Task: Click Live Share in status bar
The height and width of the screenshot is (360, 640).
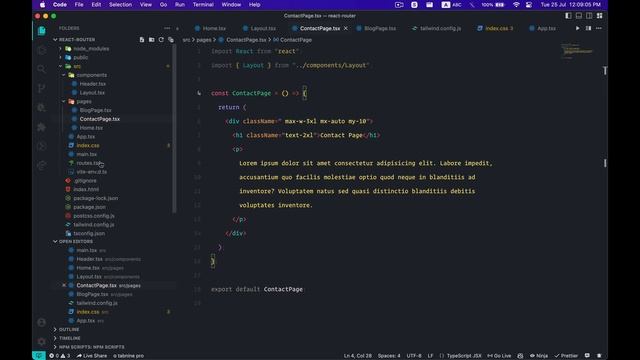Action: (91, 356)
